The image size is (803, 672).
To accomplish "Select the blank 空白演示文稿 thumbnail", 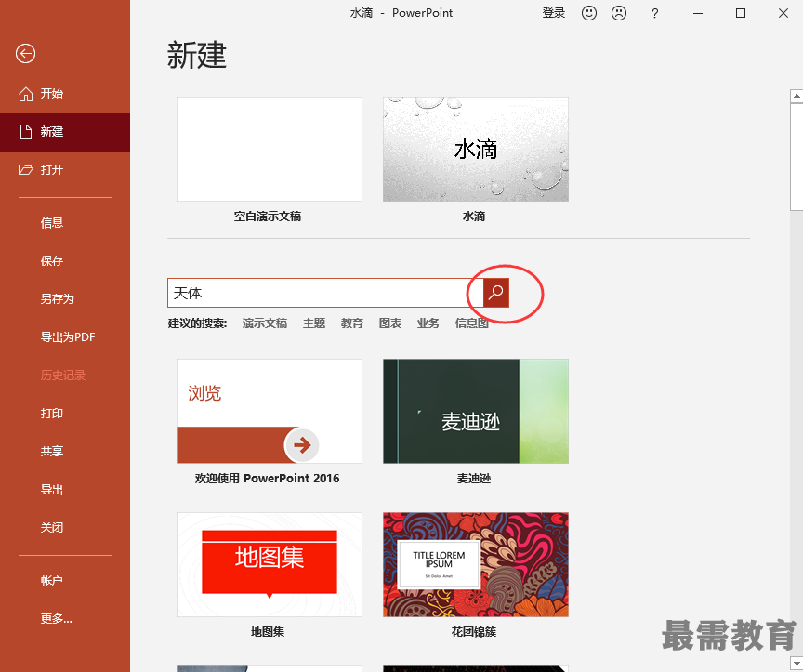I will 270,149.
